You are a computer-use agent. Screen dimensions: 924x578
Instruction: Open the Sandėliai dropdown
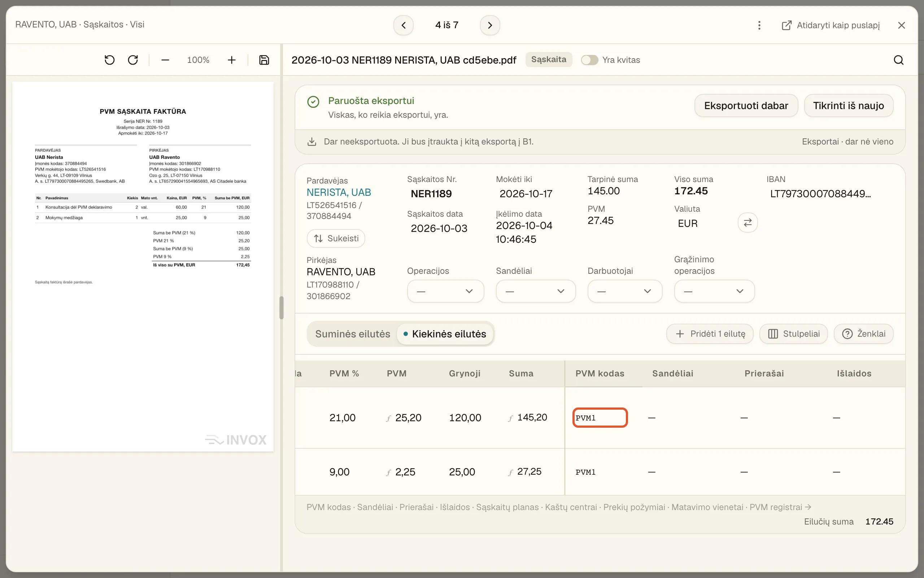click(x=535, y=291)
